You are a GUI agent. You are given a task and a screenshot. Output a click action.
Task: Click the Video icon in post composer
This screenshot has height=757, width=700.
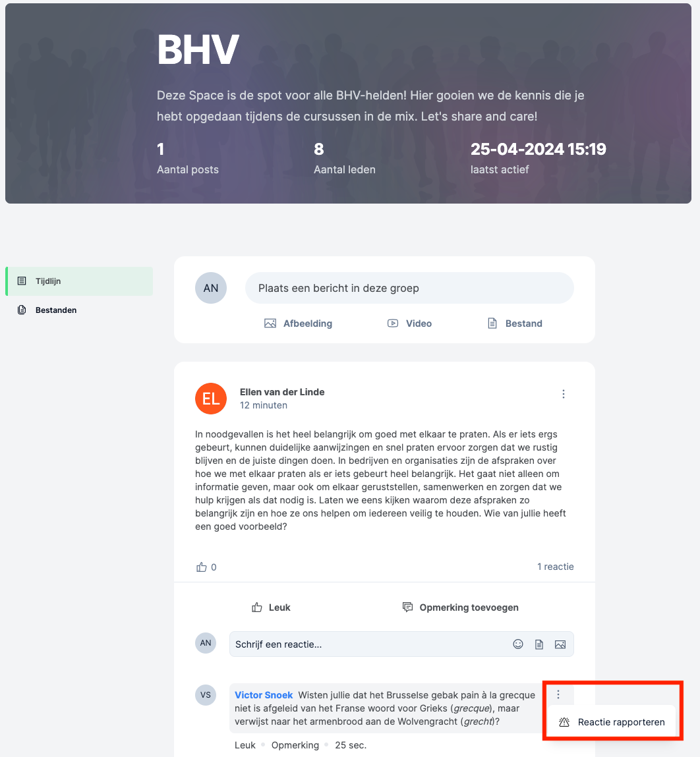(393, 323)
